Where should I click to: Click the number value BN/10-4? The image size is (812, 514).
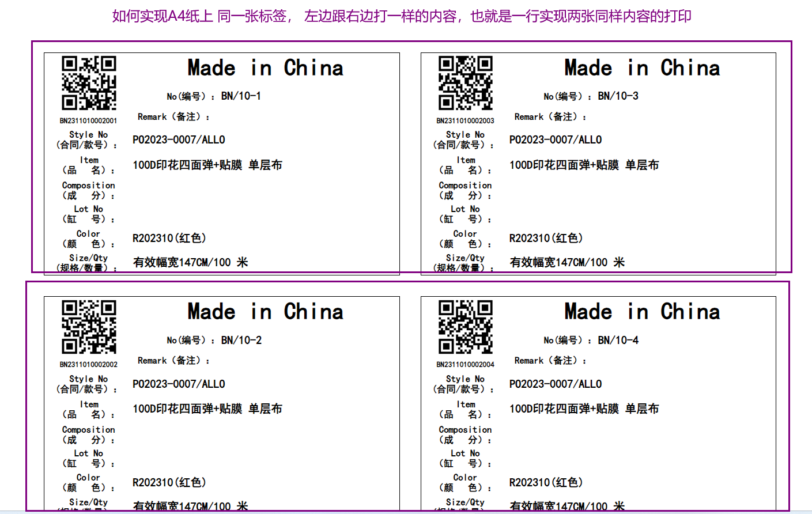tap(618, 341)
